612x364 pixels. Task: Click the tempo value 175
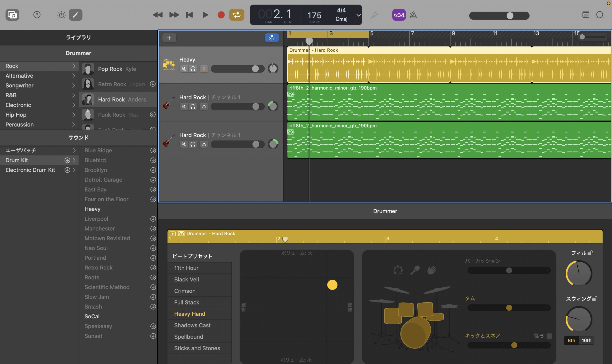(x=314, y=15)
